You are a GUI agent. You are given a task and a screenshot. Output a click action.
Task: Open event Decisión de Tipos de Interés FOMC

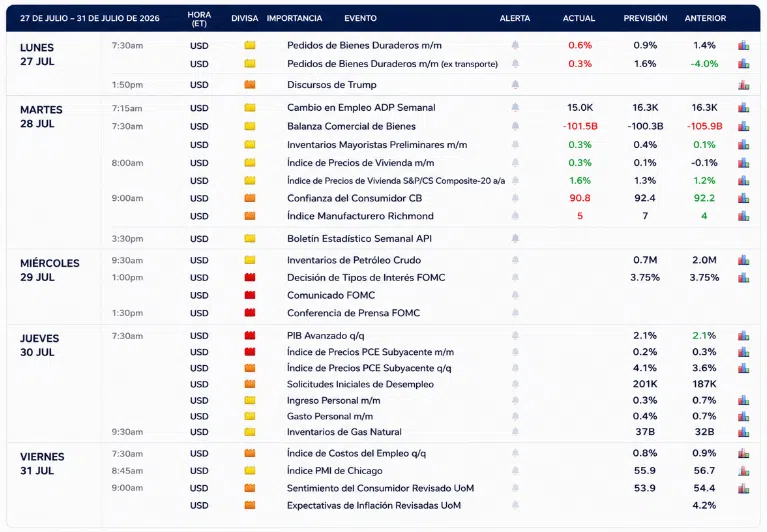click(x=366, y=277)
